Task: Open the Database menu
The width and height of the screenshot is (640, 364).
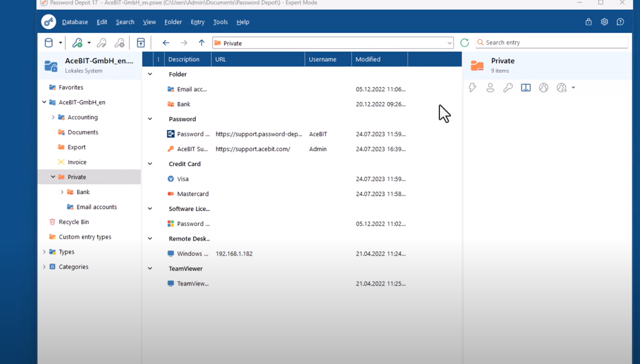Action: coord(75,22)
